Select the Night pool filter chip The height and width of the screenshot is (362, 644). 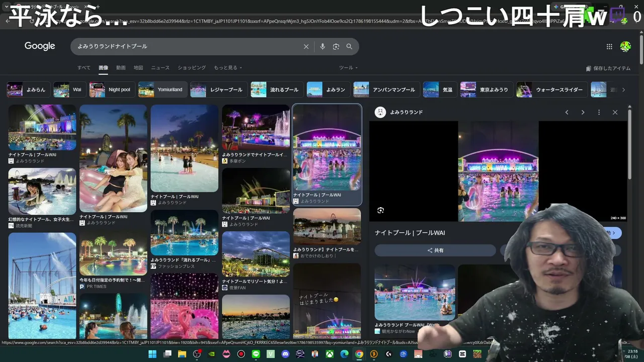112,90
